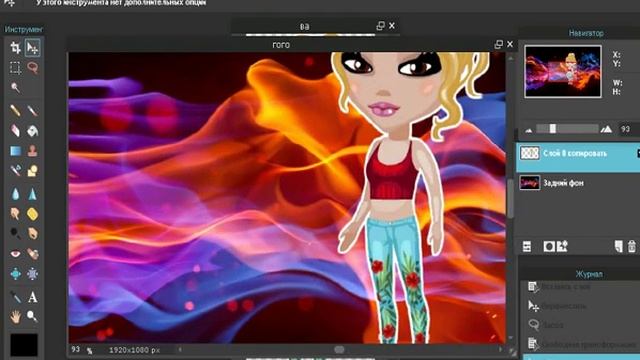Open the foreground color swatch

pyautogui.click(x=24, y=345)
